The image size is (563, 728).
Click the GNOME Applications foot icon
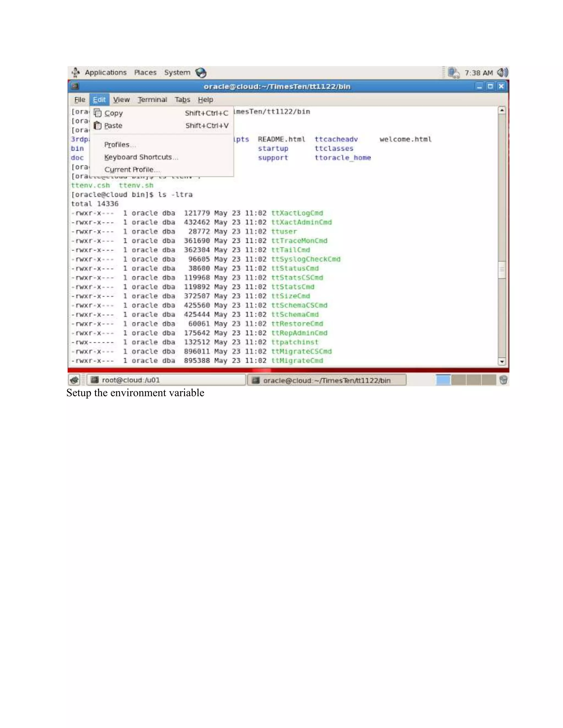click(76, 72)
